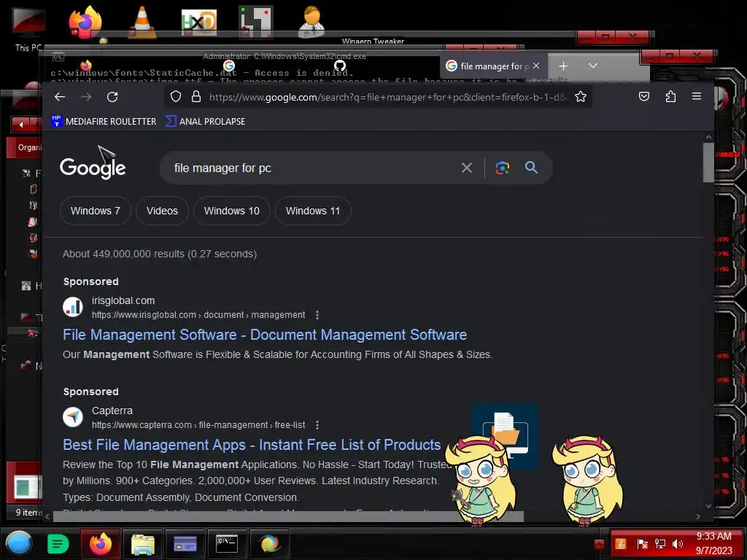Switch to the command prompt taskbar button
This screenshot has height=560, width=747.
(x=227, y=543)
